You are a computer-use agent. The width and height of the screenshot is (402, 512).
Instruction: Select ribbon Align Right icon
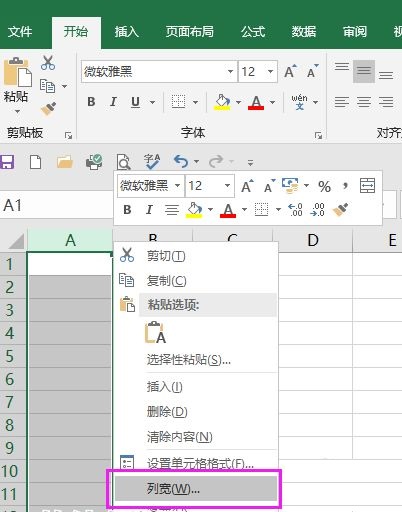[x=386, y=102]
